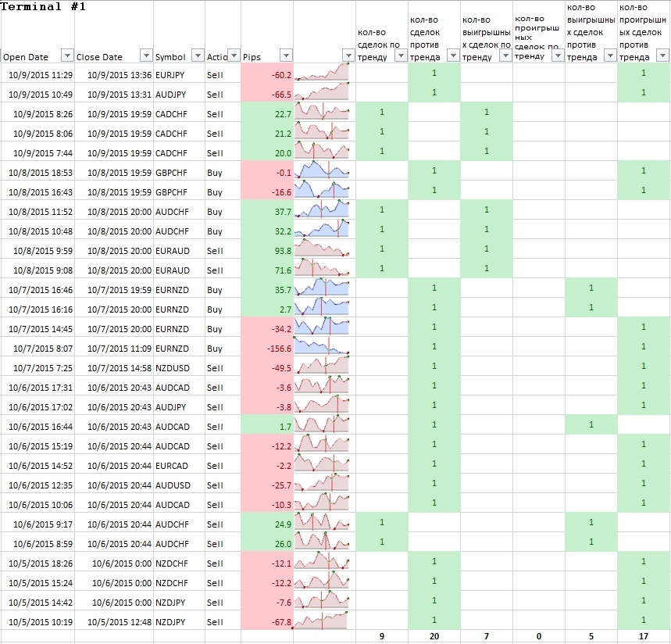Select the total 7 winning trend trades
Viewport: 671px width, 644px height.
[487, 636]
